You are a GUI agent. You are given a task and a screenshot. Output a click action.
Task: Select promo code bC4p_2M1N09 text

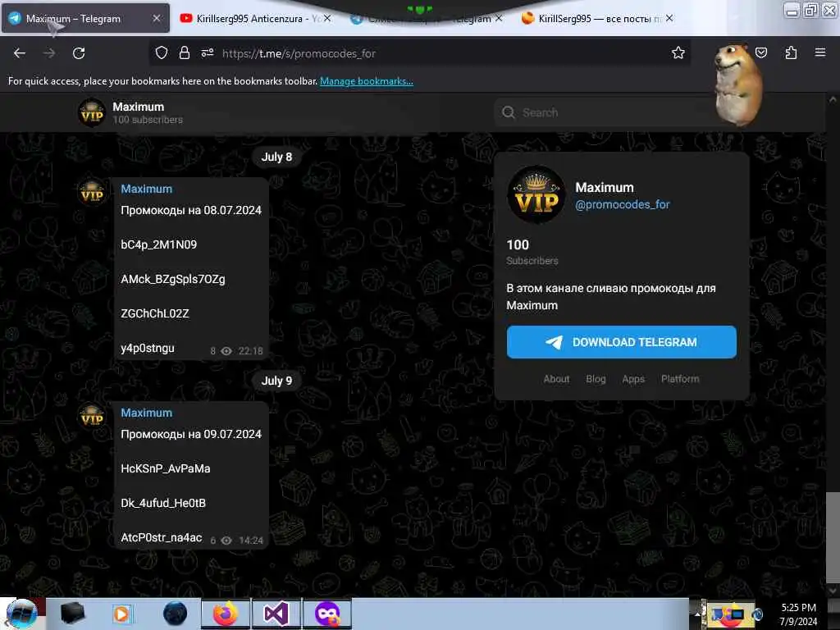(158, 244)
